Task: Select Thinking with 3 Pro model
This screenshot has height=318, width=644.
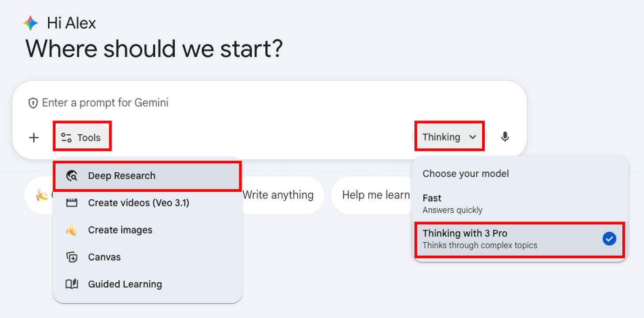Action: point(520,239)
